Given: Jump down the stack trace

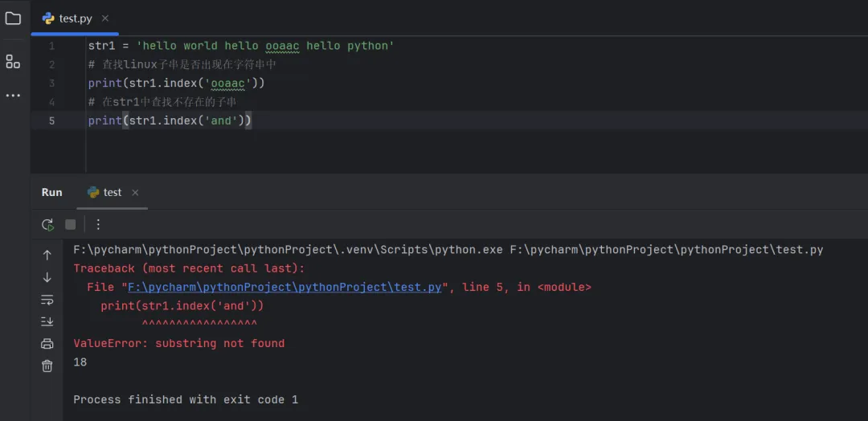Looking at the screenshot, I should click(47, 277).
